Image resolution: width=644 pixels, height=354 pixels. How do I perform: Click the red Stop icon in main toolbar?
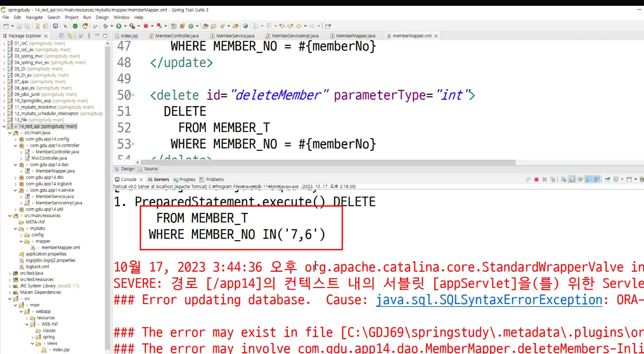click(146, 26)
